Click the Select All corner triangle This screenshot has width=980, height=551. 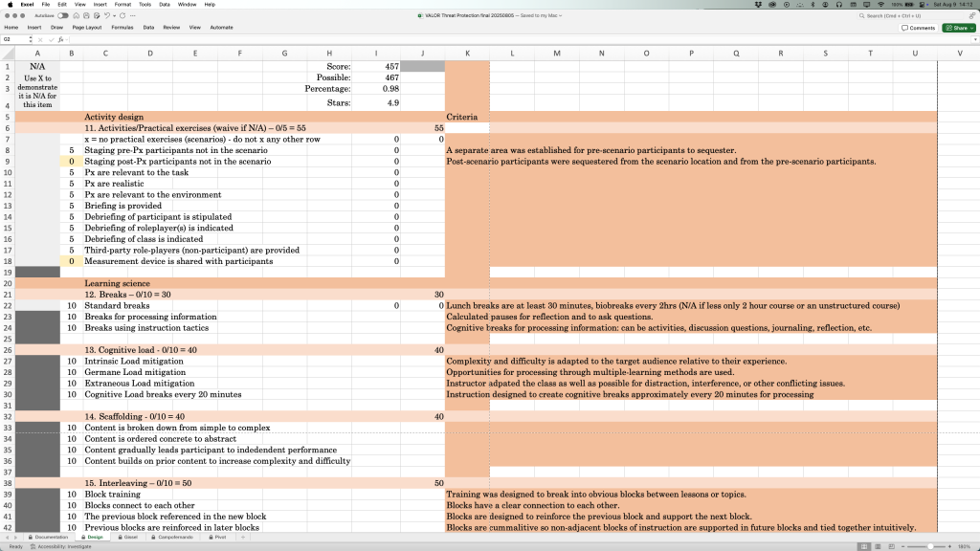[x=8, y=54]
